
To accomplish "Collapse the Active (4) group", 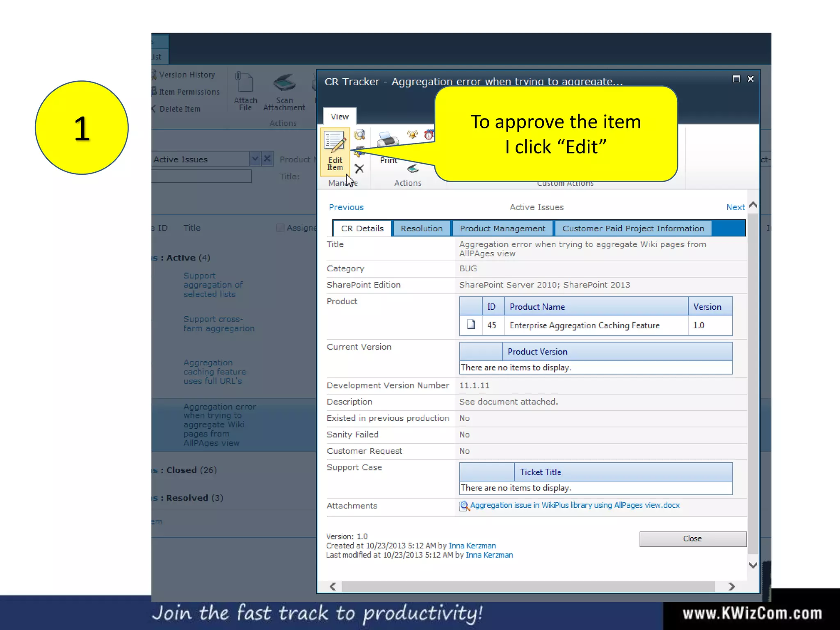I will (x=181, y=258).
